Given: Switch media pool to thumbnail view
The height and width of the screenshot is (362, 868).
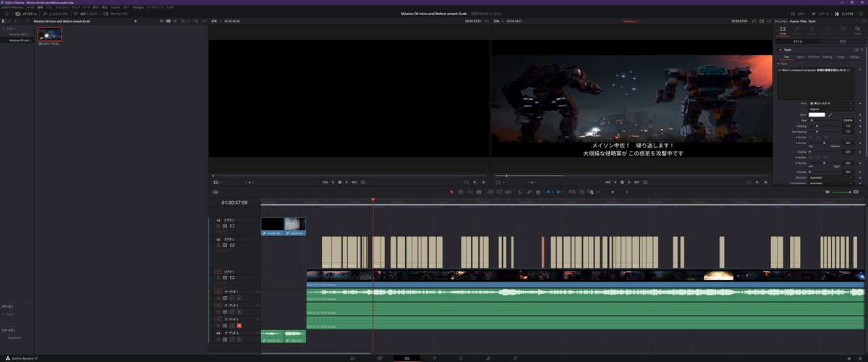Looking at the screenshot, I should pos(168,21).
